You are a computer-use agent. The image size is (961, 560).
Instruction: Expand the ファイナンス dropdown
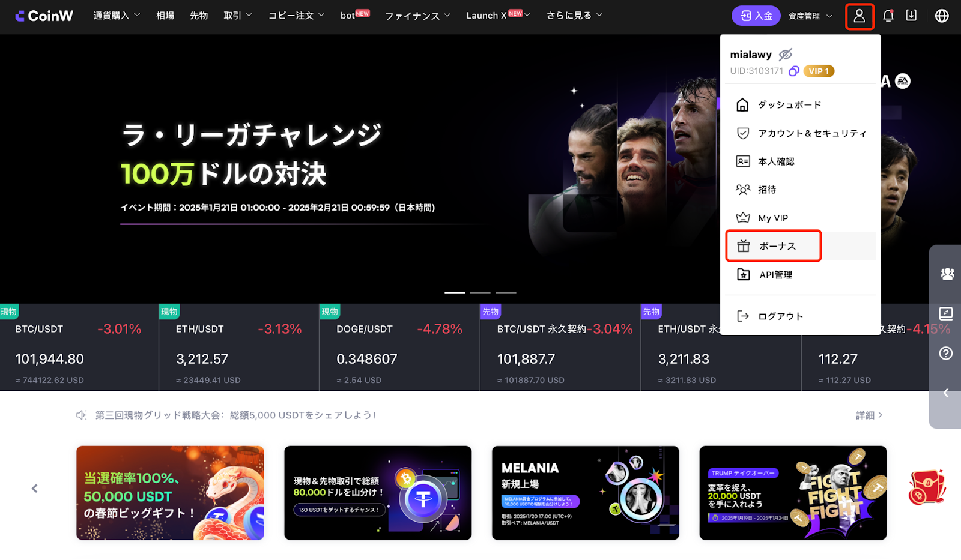417,16
